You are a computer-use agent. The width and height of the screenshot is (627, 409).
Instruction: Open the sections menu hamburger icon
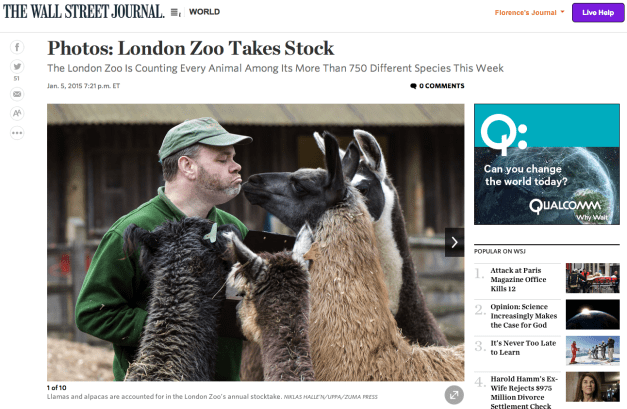176,12
